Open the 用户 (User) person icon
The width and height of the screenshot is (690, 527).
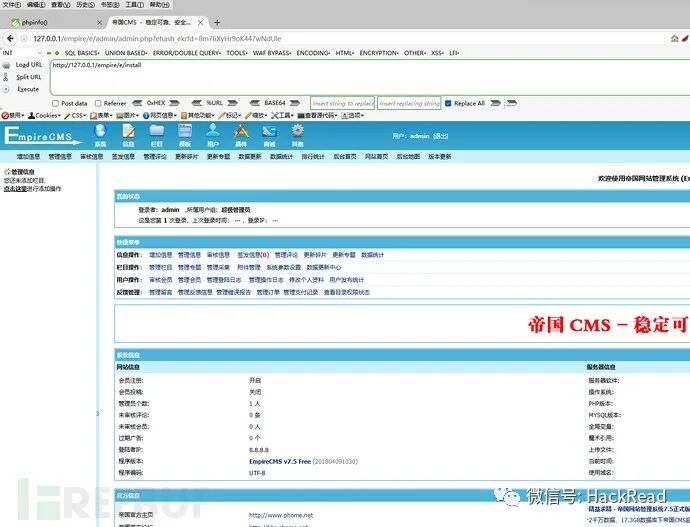(213, 135)
